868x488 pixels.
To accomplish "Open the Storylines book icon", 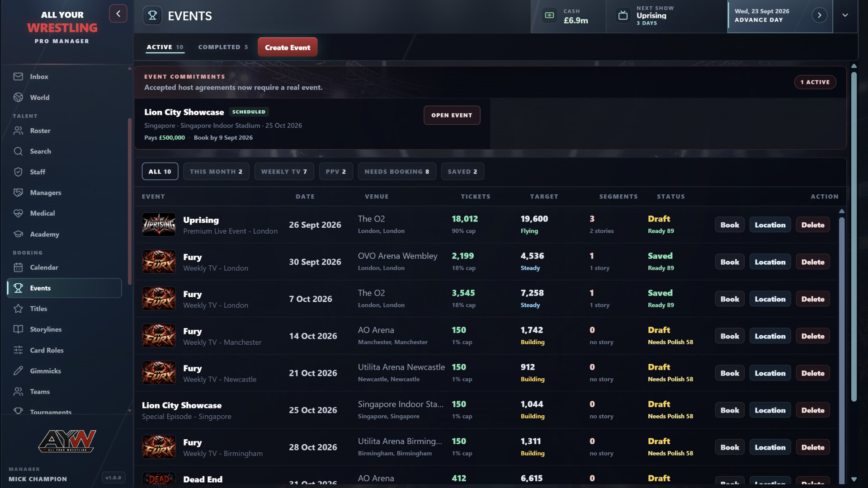I will pos(18,329).
